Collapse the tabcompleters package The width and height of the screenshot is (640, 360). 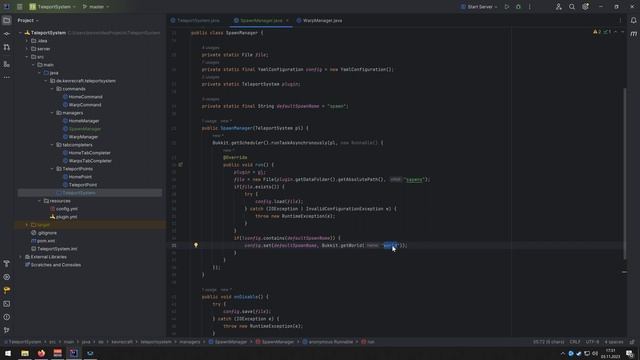pyautogui.click(x=52, y=145)
